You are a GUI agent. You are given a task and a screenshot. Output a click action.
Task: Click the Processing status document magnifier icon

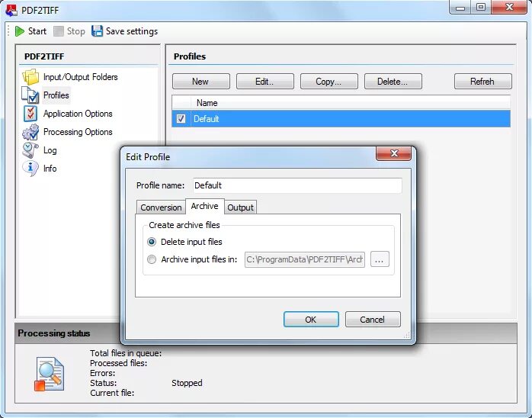tap(50, 374)
